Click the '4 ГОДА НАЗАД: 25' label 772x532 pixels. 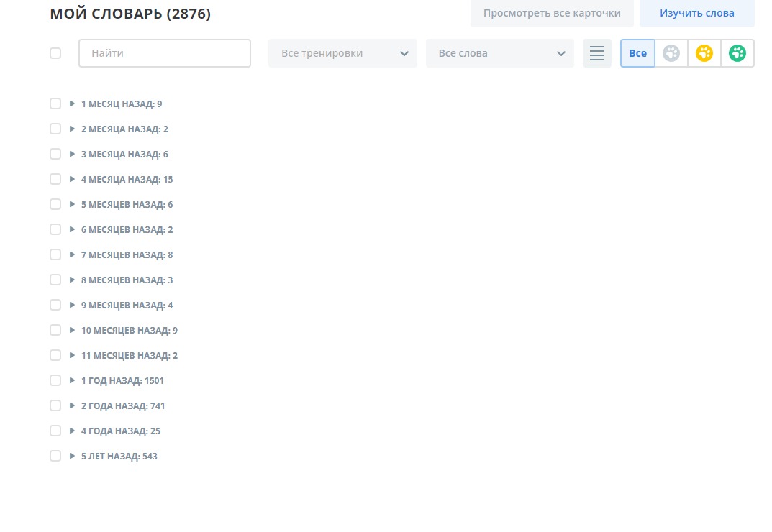click(x=121, y=431)
